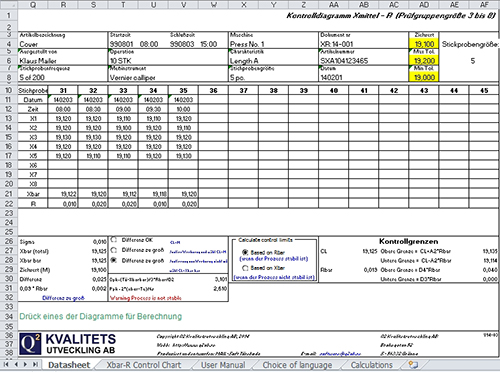Select row header 21 for Xbar
500x372 pixels.
coord(9,194)
